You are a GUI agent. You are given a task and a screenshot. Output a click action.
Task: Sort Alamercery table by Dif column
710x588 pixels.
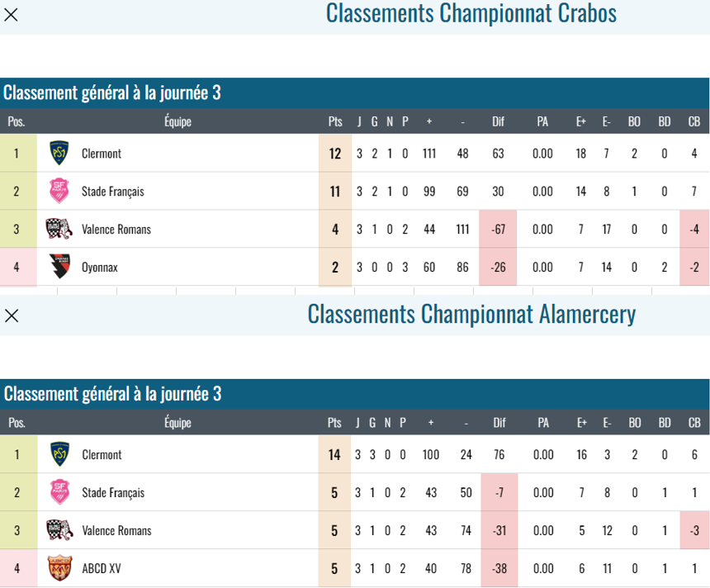pyautogui.click(x=499, y=423)
